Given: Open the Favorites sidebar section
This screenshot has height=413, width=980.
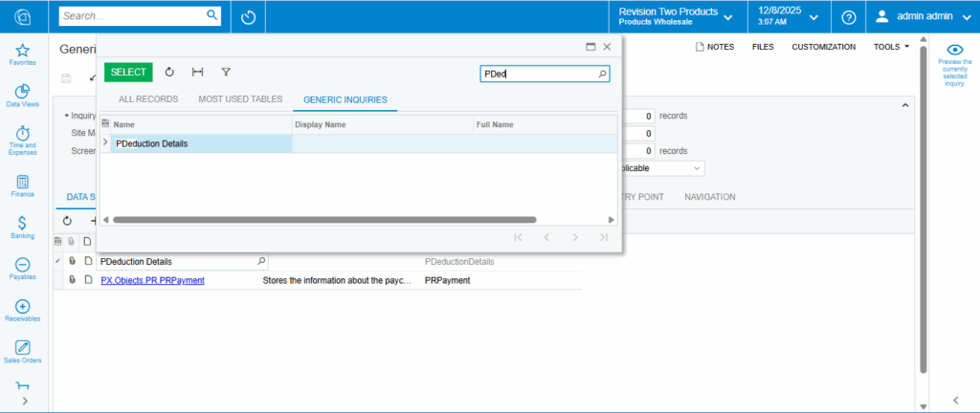Looking at the screenshot, I should coord(23,54).
